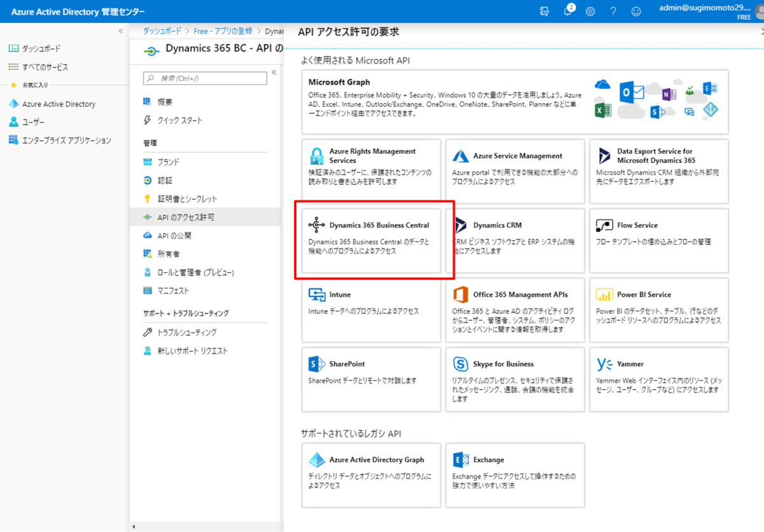Click the Expose an API (API の公開) icon

[x=148, y=236]
